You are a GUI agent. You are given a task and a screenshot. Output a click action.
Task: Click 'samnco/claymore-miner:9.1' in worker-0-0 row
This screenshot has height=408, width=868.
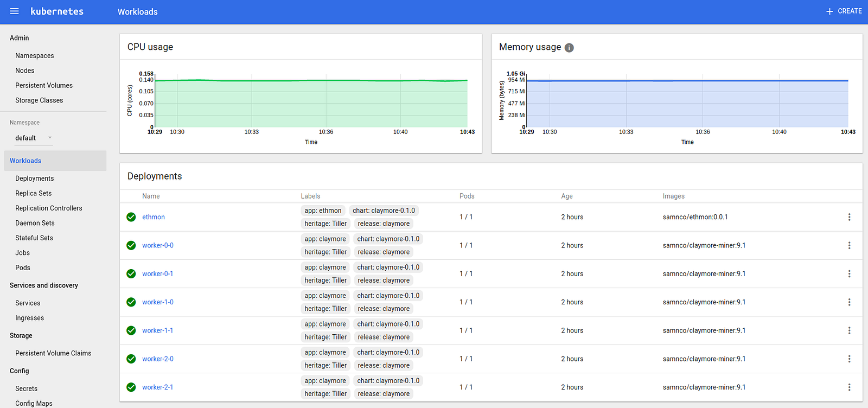pyautogui.click(x=704, y=245)
